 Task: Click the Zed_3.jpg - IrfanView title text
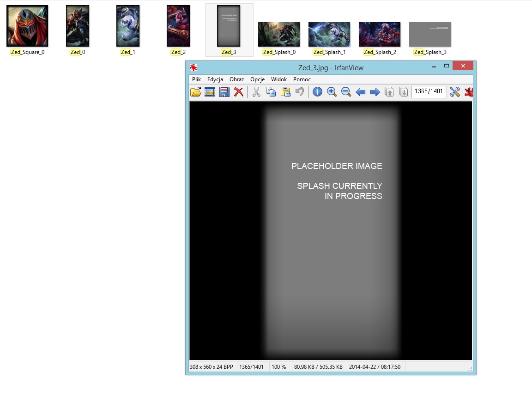(331, 68)
